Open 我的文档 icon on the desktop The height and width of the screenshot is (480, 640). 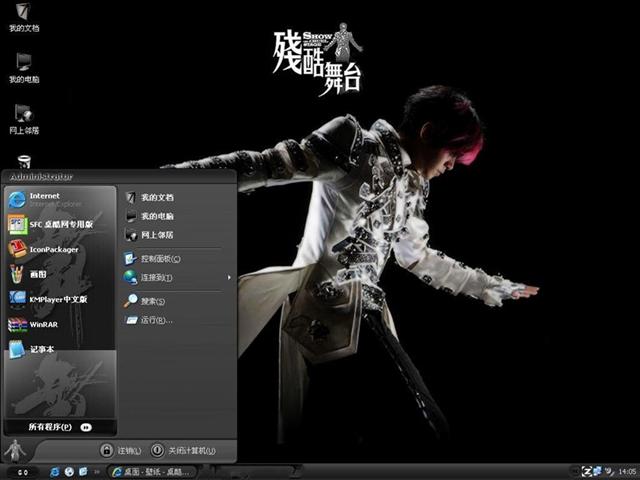(x=24, y=18)
